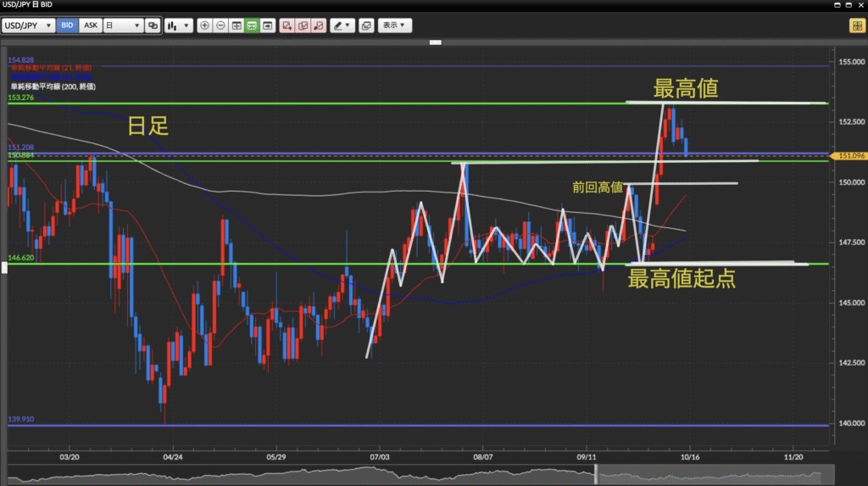Open the USD/JPY currency pair dropdown

click(29, 25)
